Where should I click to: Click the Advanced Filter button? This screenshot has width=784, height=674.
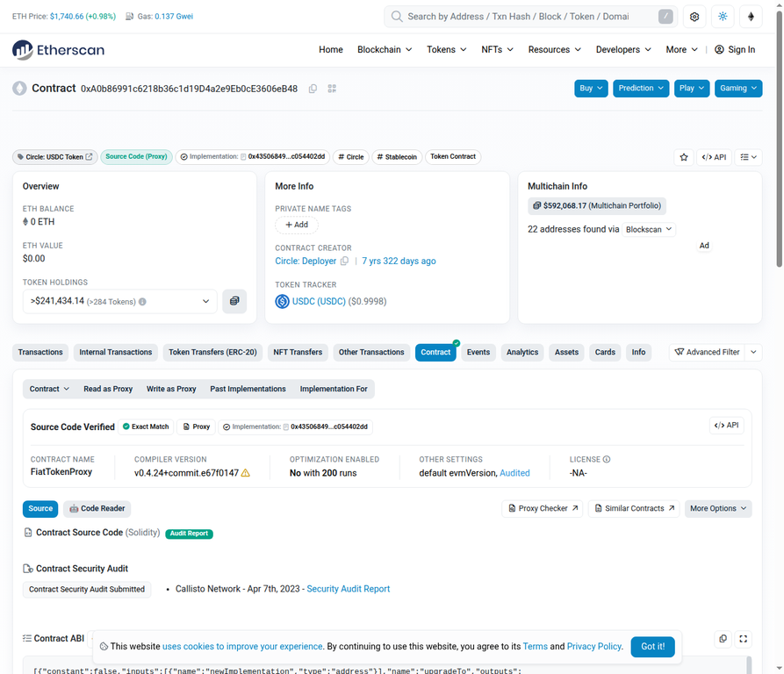[707, 352]
